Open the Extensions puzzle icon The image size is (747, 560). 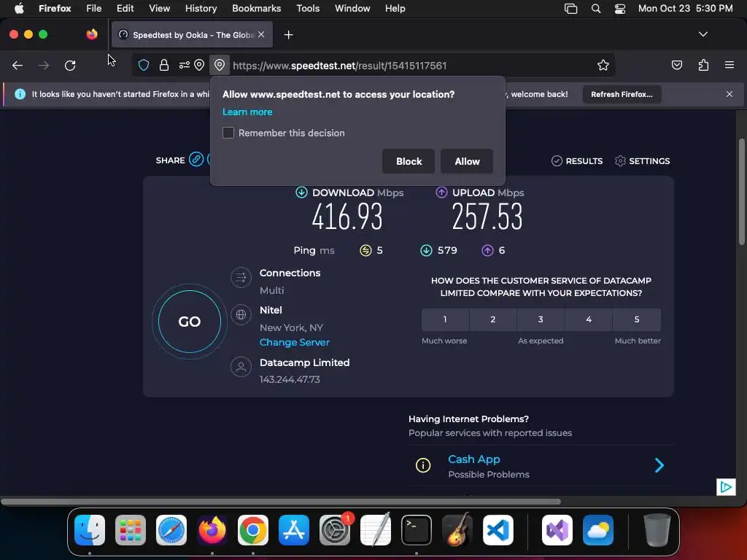703,65
